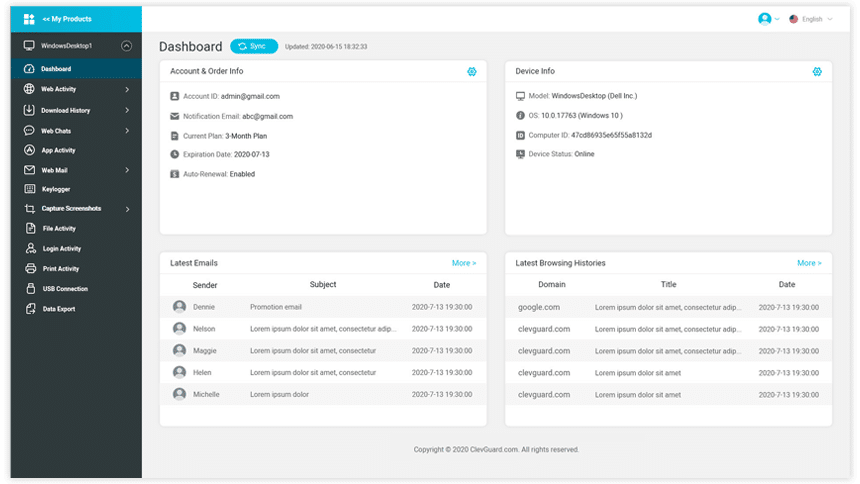Viewport: 860px width, 484px height.
Task: Expand the Capture Screenshots submenu arrow
Action: pos(127,209)
